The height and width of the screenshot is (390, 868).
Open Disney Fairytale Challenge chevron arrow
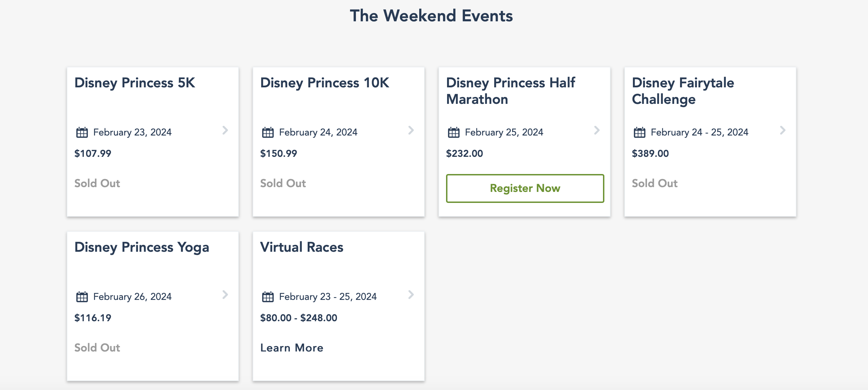(x=783, y=130)
